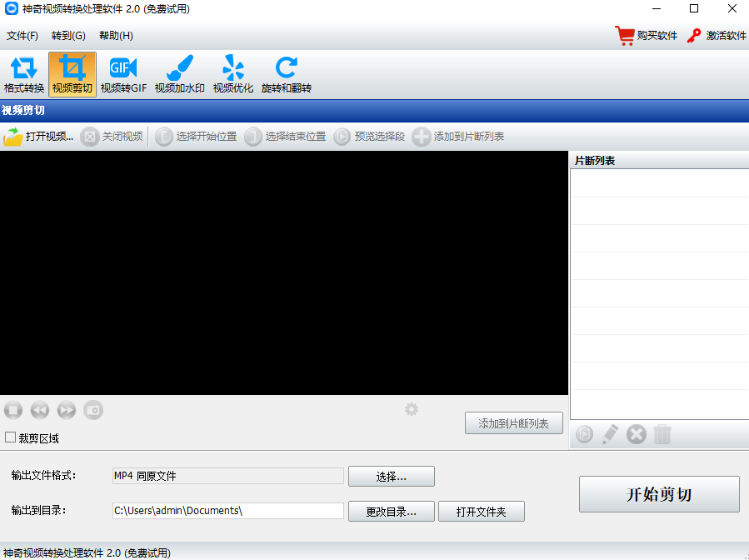
Task: Click first row of 片断列表 list
Action: 660,183
